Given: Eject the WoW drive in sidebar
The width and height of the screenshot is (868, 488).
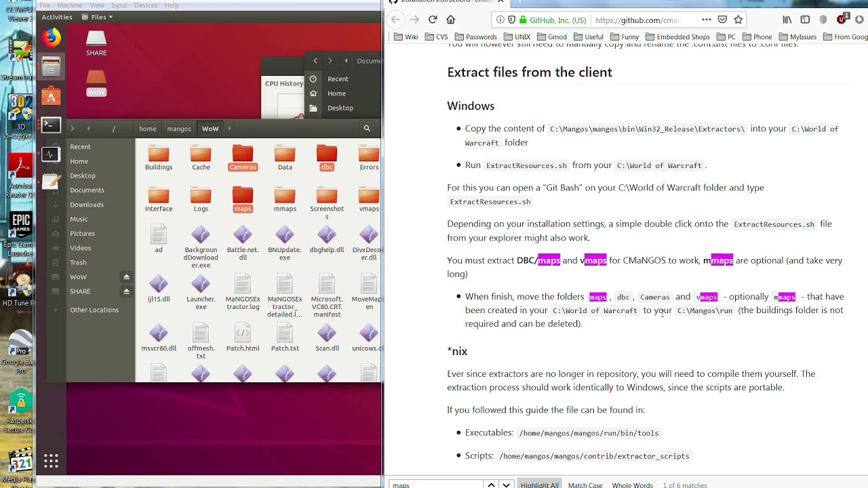Looking at the screenshot, I should 126,277.
